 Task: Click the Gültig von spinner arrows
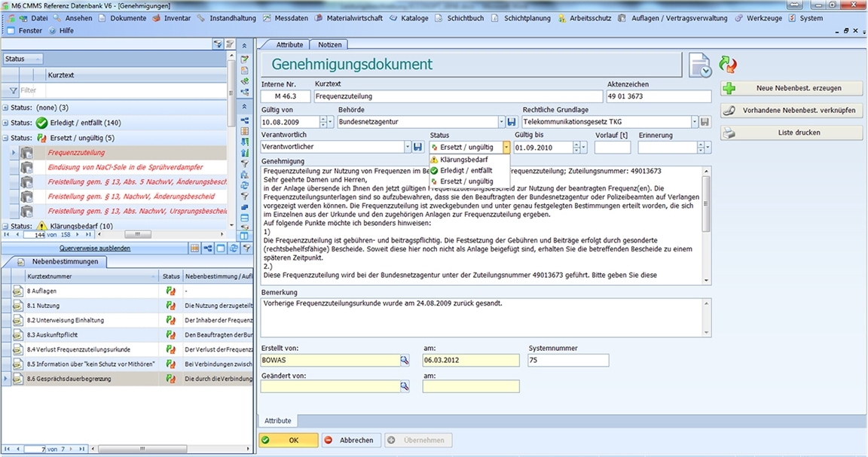(323, 122)
